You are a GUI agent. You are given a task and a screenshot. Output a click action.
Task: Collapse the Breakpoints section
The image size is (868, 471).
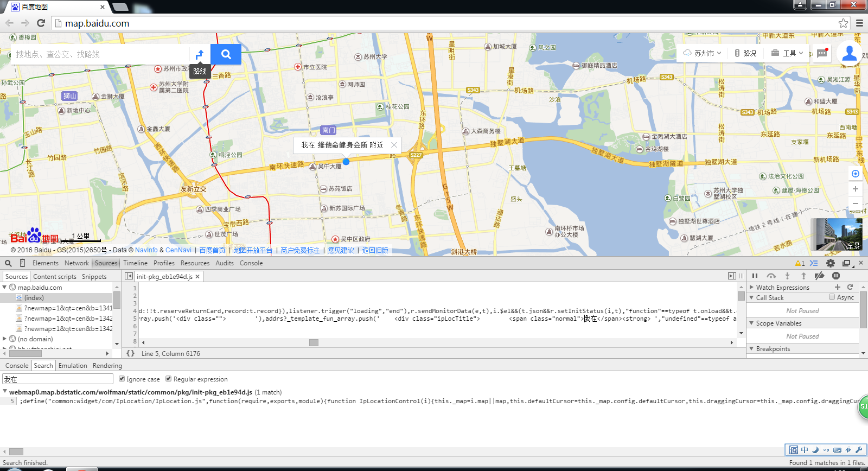751,348
